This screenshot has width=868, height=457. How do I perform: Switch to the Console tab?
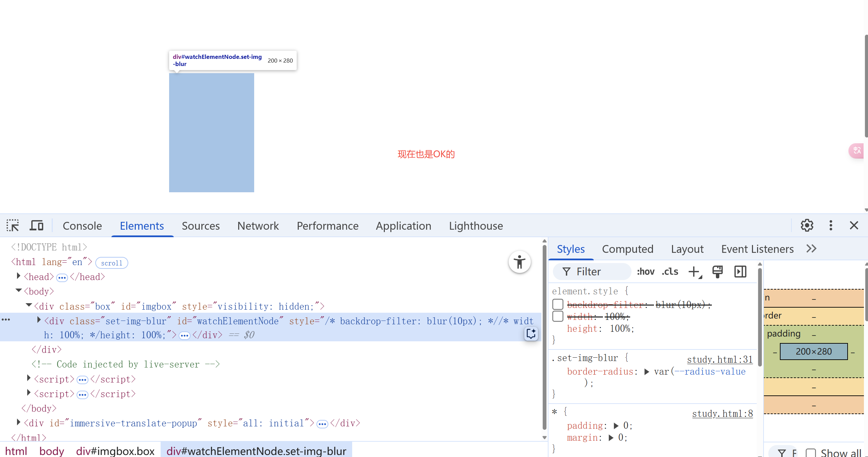[x=82, y=226]
